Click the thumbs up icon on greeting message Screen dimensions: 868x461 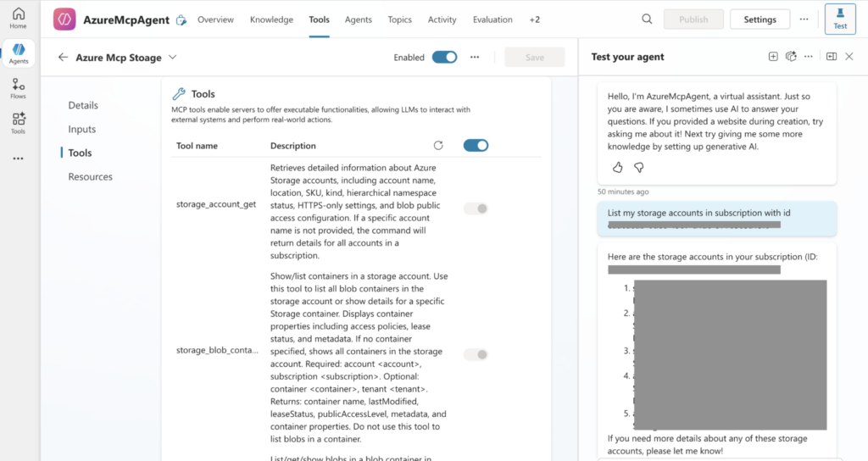tap(617, 168)
